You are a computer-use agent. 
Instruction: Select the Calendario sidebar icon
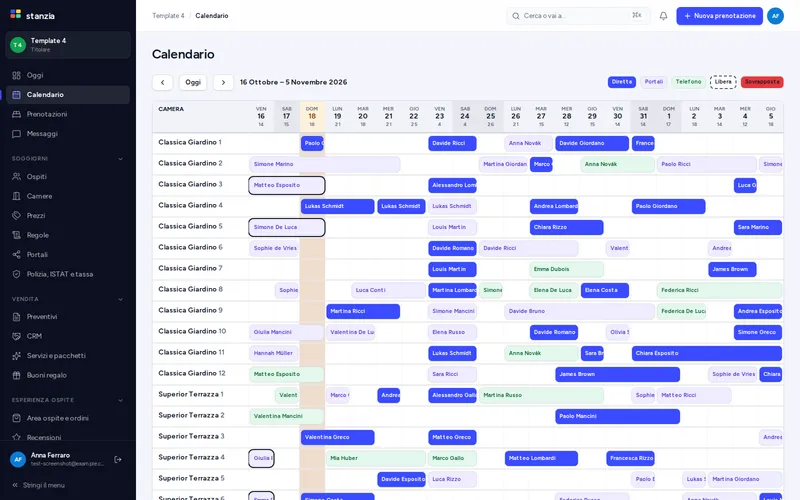pyautogui.click(x=16, y=94)
